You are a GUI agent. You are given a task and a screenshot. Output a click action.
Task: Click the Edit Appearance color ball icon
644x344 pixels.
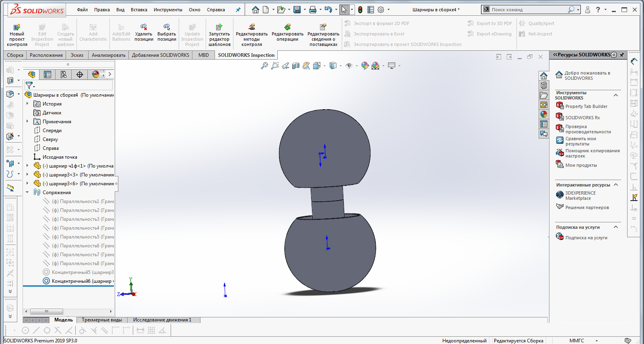coord(365,66)
